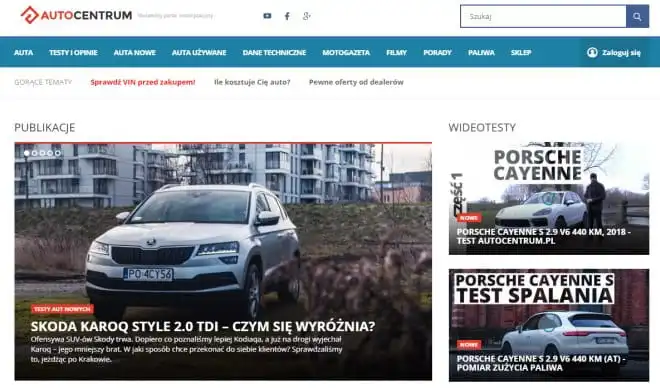Image resolution: width=660 pixels, height=389 pixels.
Task: Click NOWE badge on first Porsche video
Action: pos(469,218)
